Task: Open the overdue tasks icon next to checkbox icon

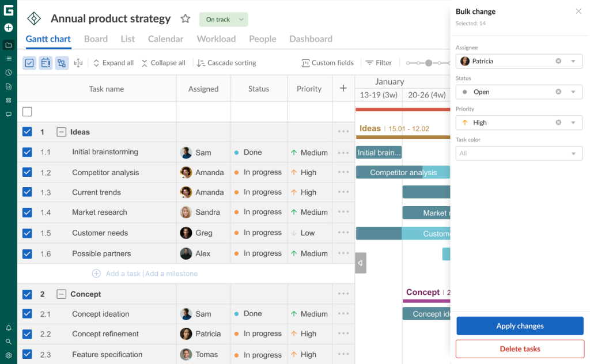Action: [46, 63]
